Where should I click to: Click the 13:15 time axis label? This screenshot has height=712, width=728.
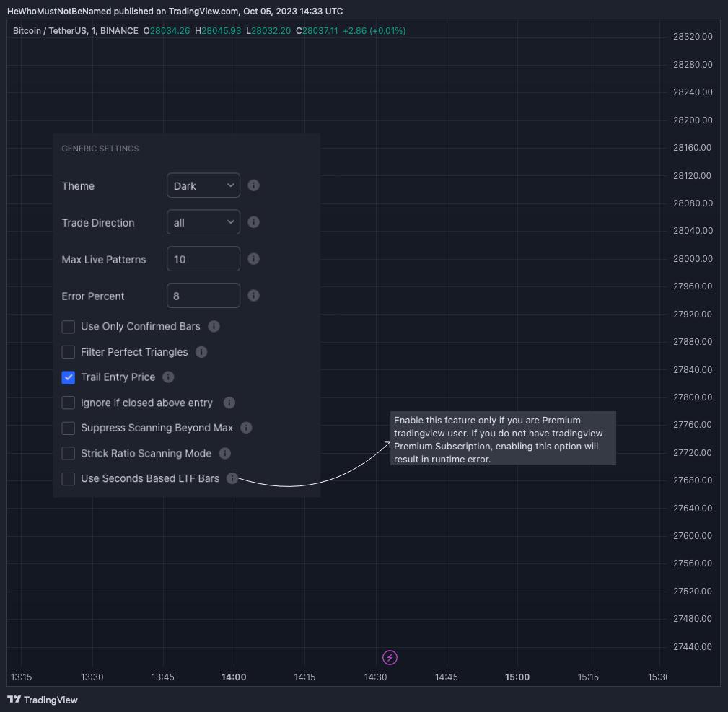point(22,677)
